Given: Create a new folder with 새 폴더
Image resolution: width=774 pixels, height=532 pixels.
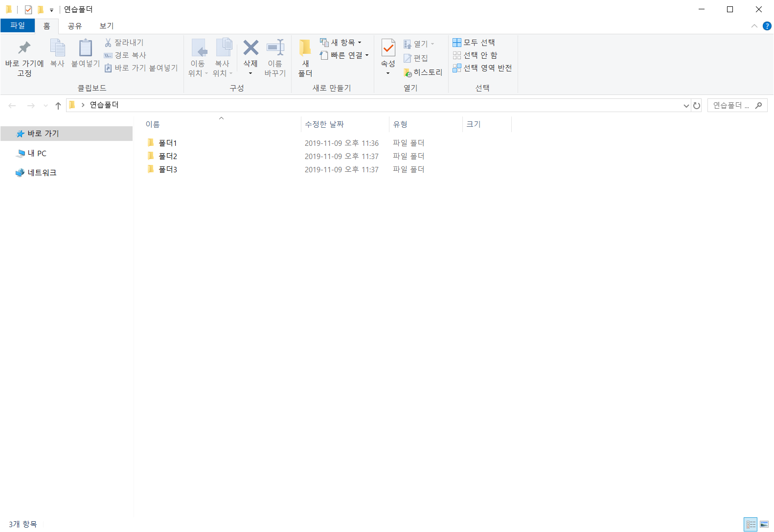Looking at the screenshot, I should tap(305, 58).
